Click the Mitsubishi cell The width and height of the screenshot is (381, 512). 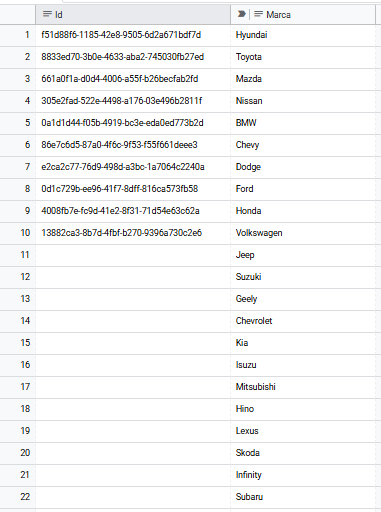[x=303, y=387]
